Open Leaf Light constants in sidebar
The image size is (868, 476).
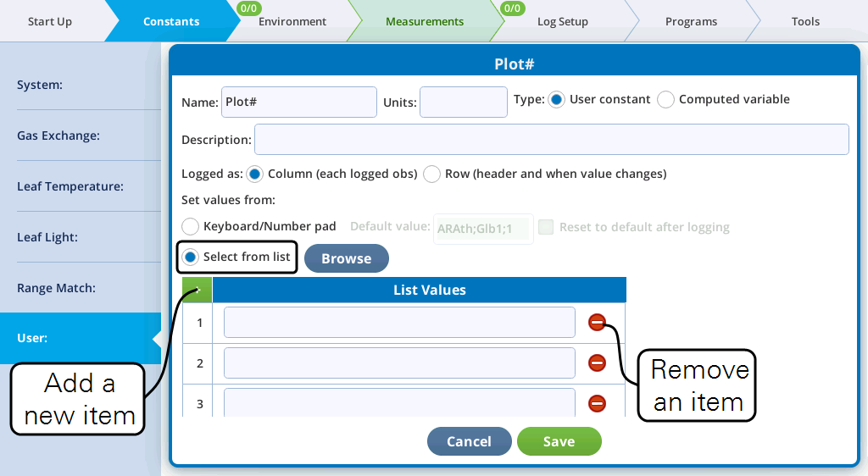(x=81, y=237)
